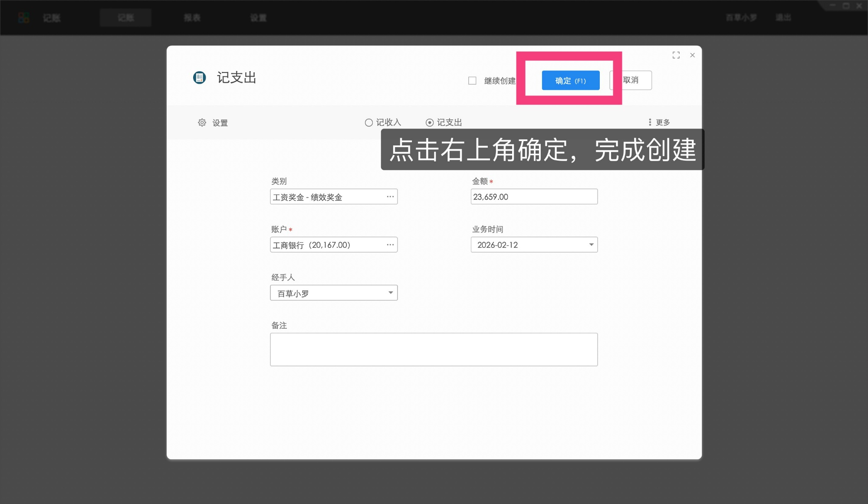The image size is (868, 504).
Task: Open the 业务时间 date dropdown
Action: pyautogui.click(x=590, y=244)
